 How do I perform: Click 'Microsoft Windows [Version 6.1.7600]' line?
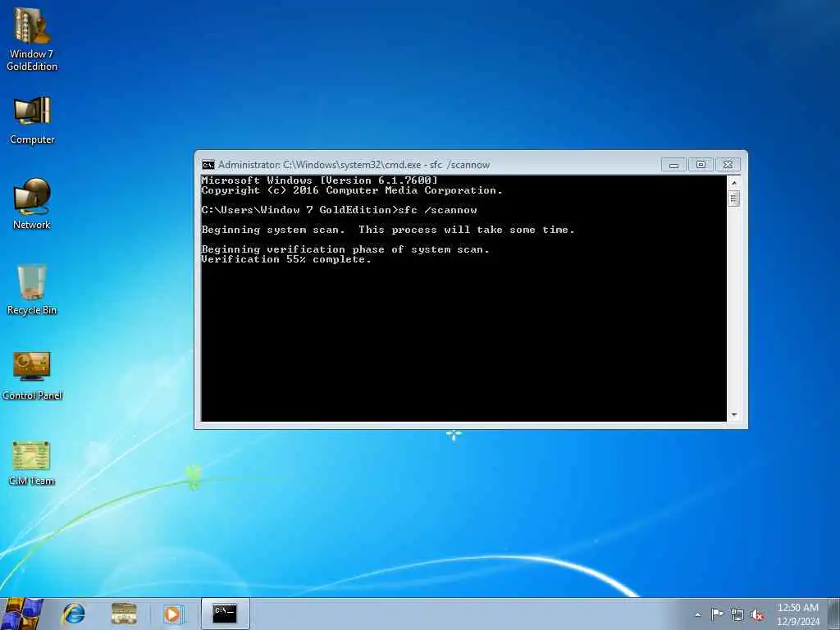(319, 180)
